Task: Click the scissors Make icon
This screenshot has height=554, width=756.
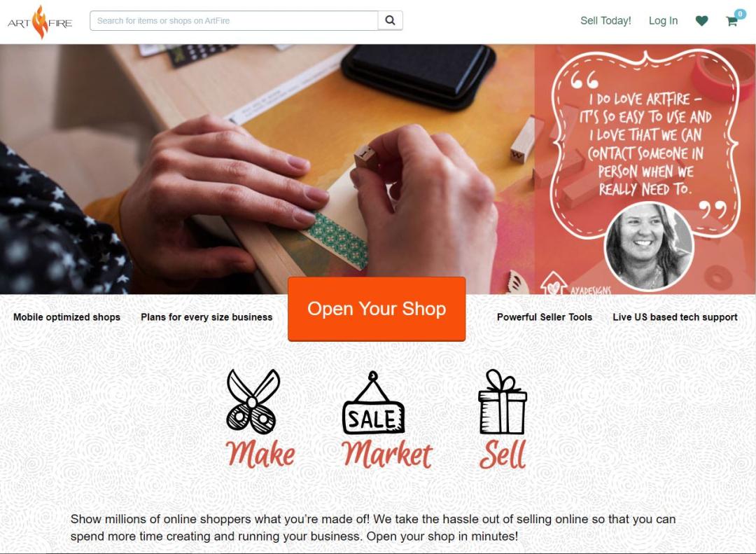Action: click(x=253, y=400)
